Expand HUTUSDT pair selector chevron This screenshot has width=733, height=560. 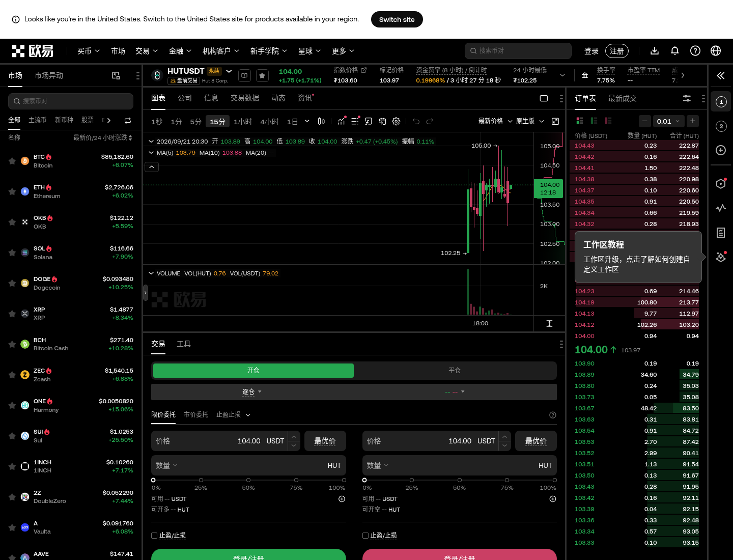pyautogui.click(x=229, y=71)
